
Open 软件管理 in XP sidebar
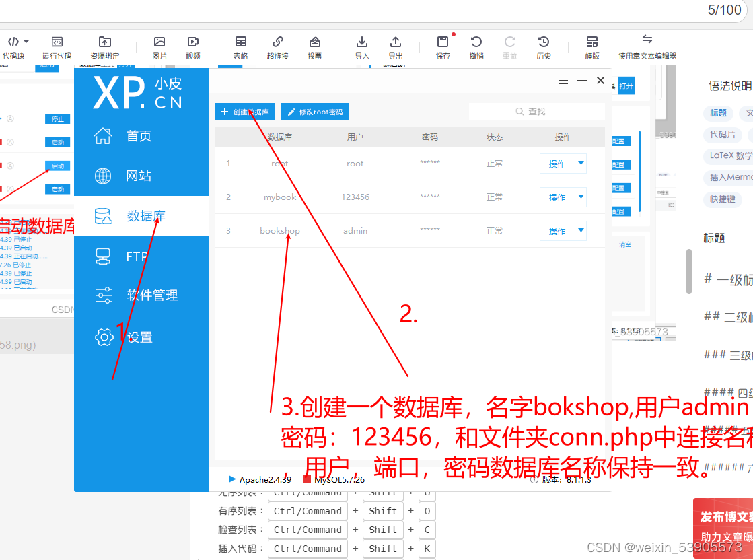pyautogui.click(x=141, y=295)
